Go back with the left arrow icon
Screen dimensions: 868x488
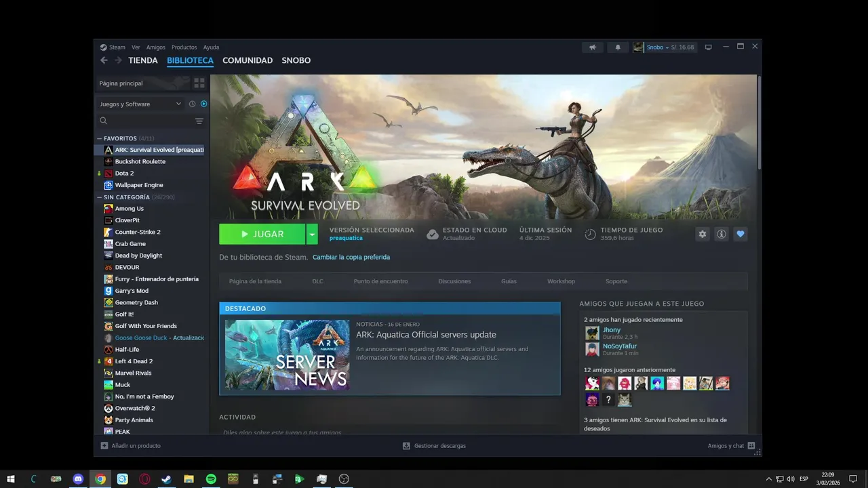[104, 60]
